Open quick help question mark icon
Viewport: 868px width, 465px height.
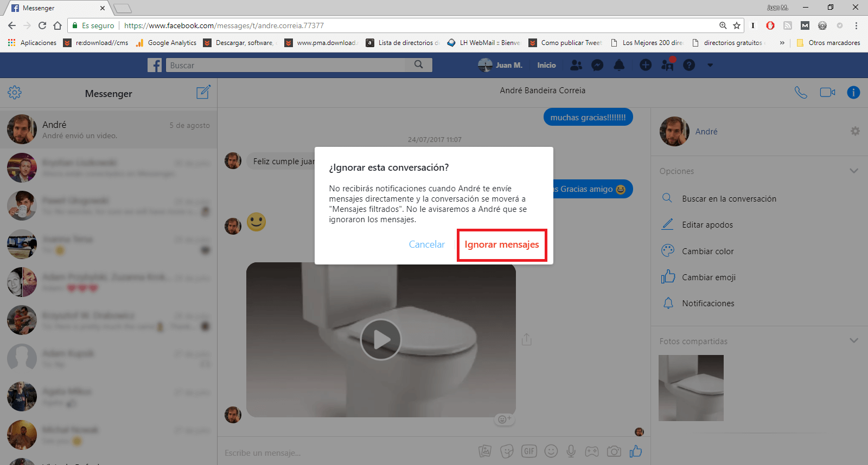689,65
